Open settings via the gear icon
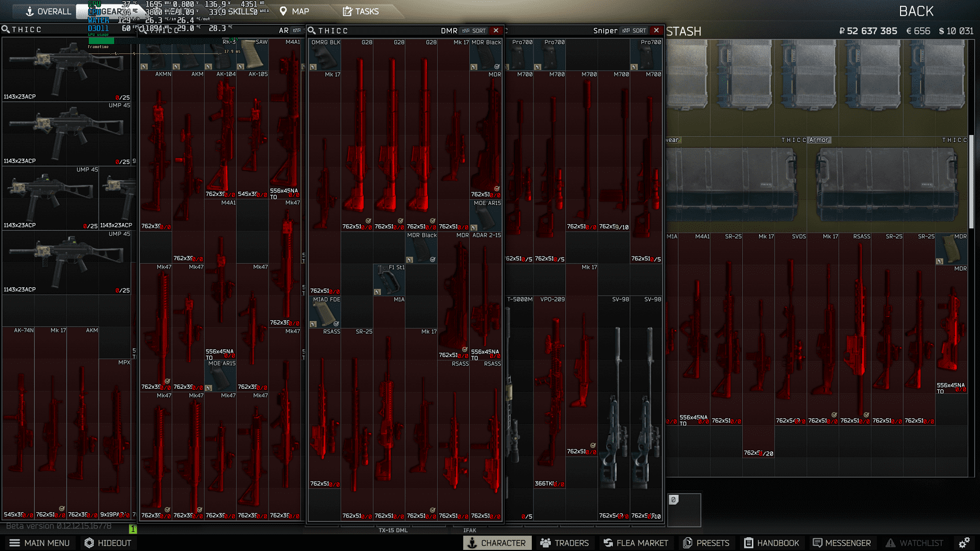The width and height of the screenshot is (980, 551). [964, 543]
